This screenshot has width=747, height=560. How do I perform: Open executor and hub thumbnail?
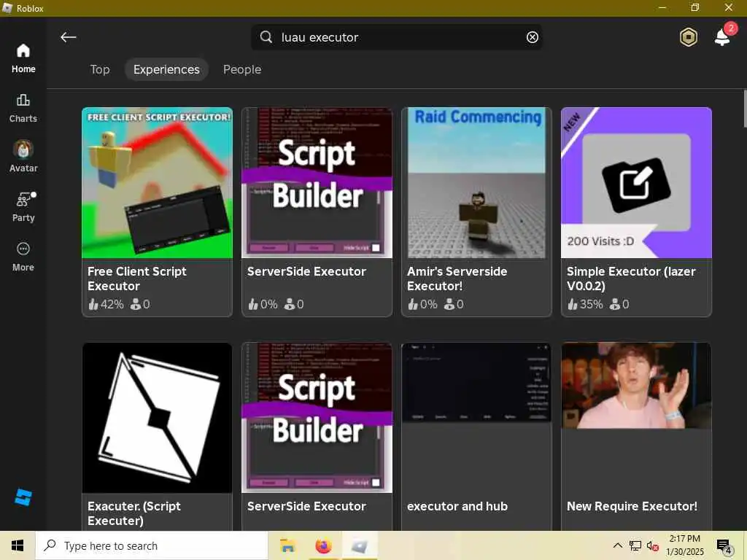coord(476,383)
